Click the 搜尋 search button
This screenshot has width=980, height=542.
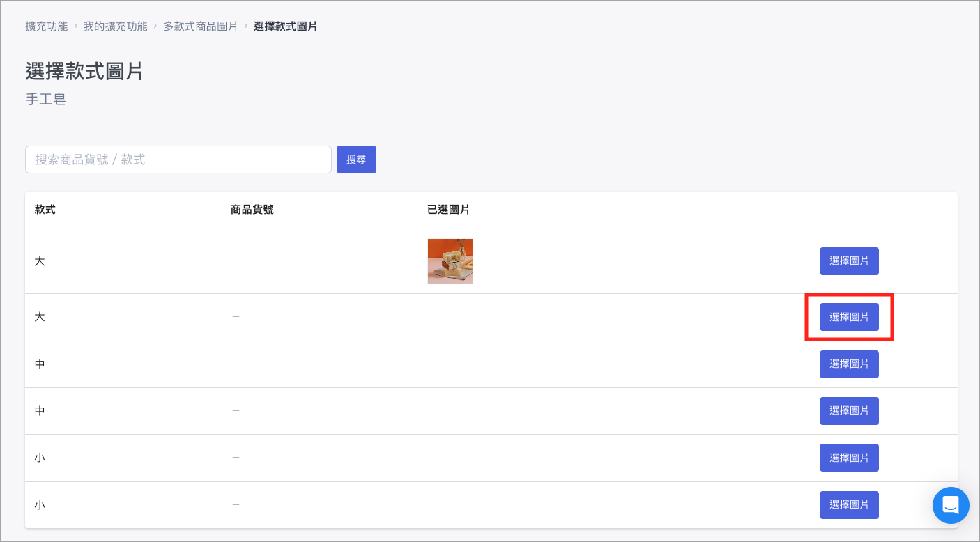pos(356,160)
